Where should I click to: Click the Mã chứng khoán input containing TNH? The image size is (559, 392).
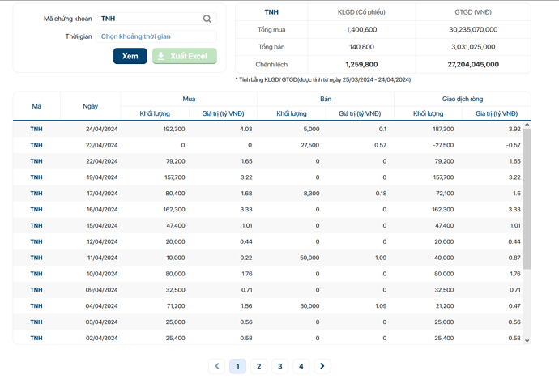(148, 19)
